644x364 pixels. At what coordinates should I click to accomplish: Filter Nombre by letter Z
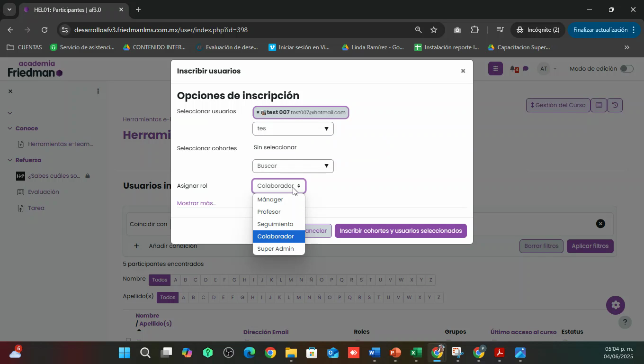(x=431, y=280)
